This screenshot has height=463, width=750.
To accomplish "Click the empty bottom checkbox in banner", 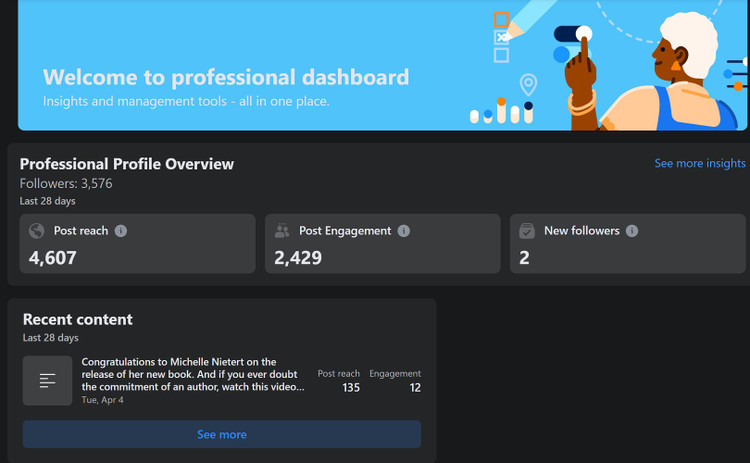I will [501, 55].
